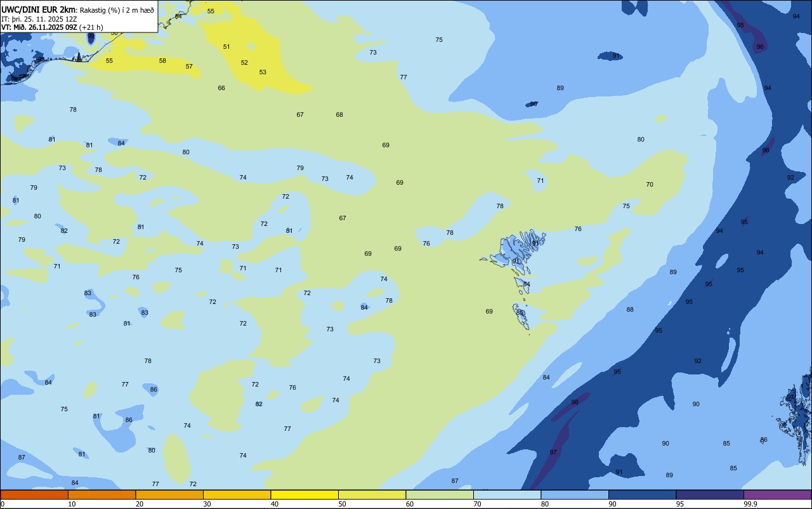Click the dark orange 0–10 legend swatch
812x509 pixels.
click(34, 494)
